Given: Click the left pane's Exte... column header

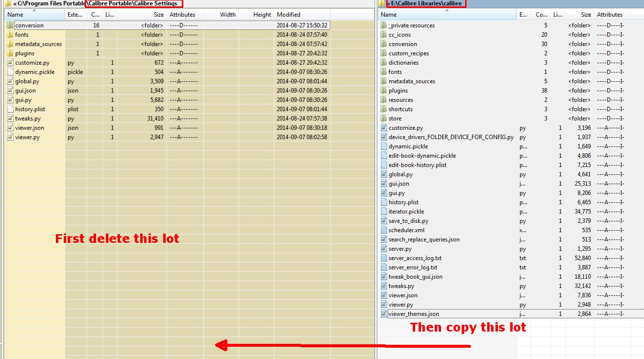Looking at the screenshot, I should pyautogui.click(x=75, y=15).
